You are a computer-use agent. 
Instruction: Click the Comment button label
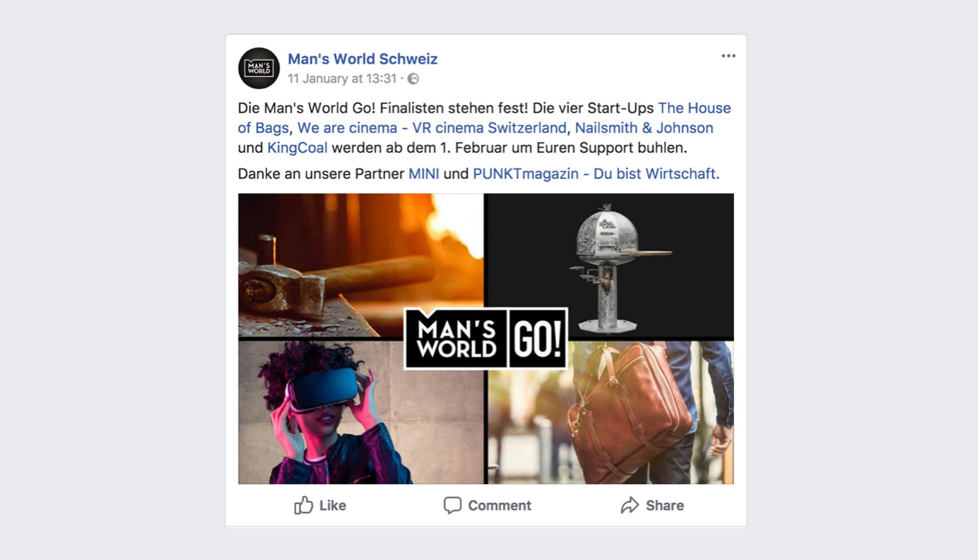(x=500, y=506)
